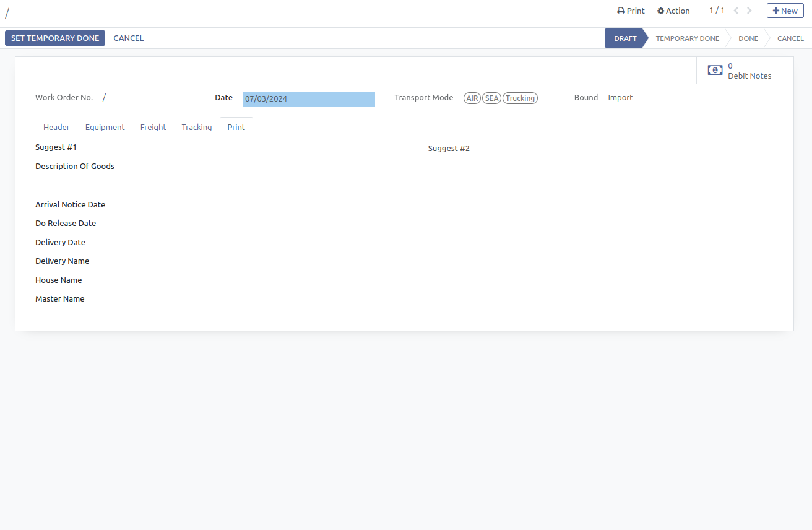This screenshot has width=812, height=530.
Task: Click the Temporary Done status stage
Action: point(687,38)
